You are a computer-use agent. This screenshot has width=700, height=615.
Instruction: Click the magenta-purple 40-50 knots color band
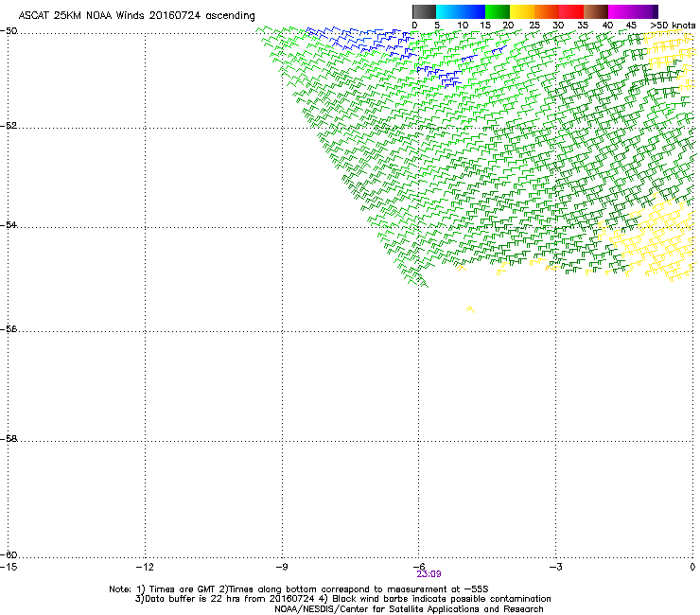click(x=633, y=11)
